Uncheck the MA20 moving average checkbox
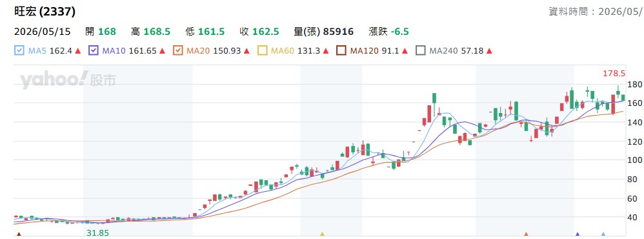 tap(177, 51)
